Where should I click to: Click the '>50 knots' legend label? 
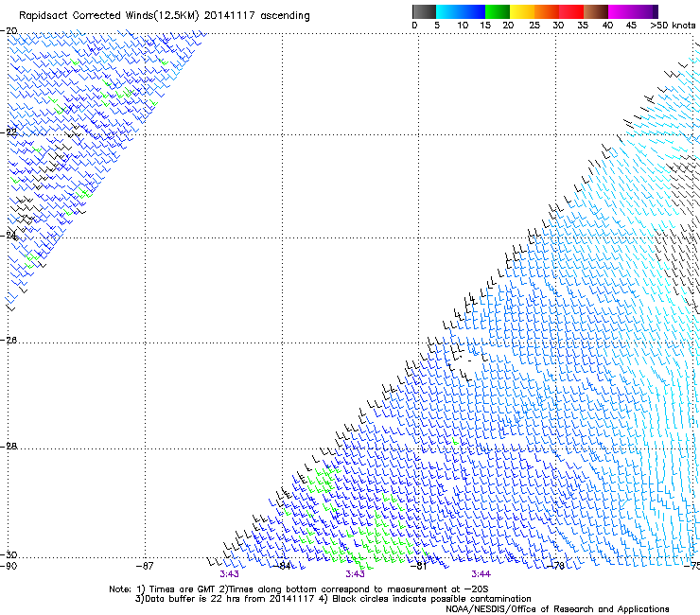pyautogui.click(x=673, y=26)
